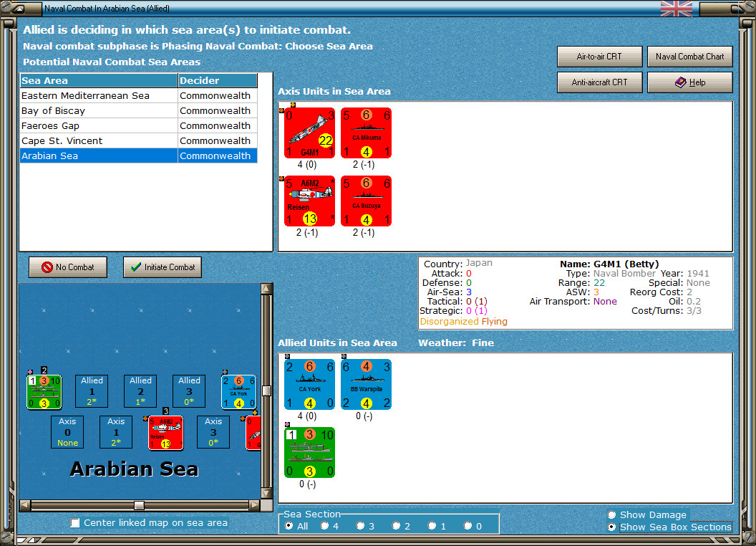Select the Show Damage option
Viewport: 756px width, 546px height.
(612, 514)
